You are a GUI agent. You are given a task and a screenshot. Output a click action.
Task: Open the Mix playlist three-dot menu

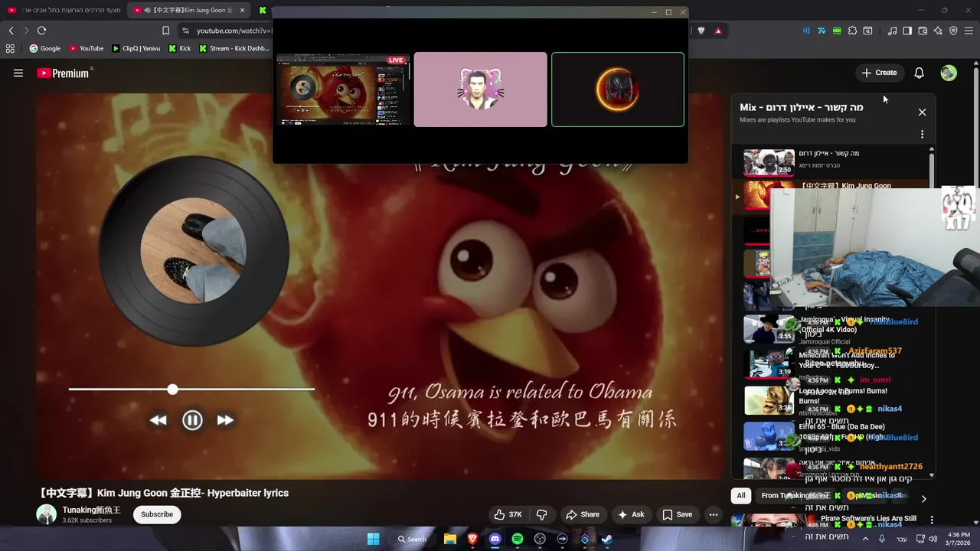pyautogui.click(x=922, y=134)
